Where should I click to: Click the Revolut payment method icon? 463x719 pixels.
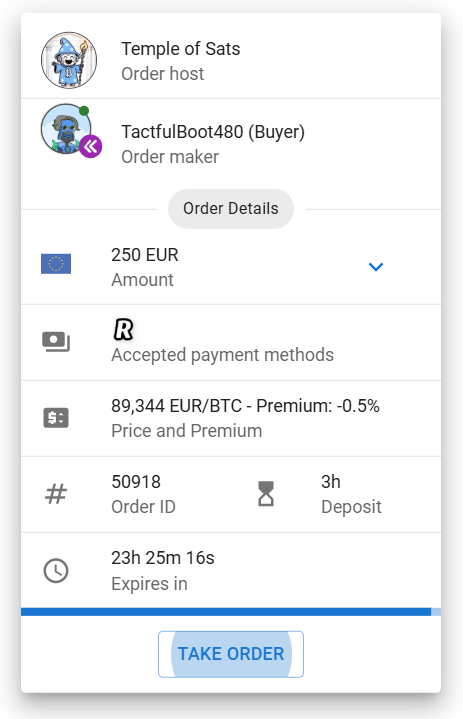coord(123,330)
